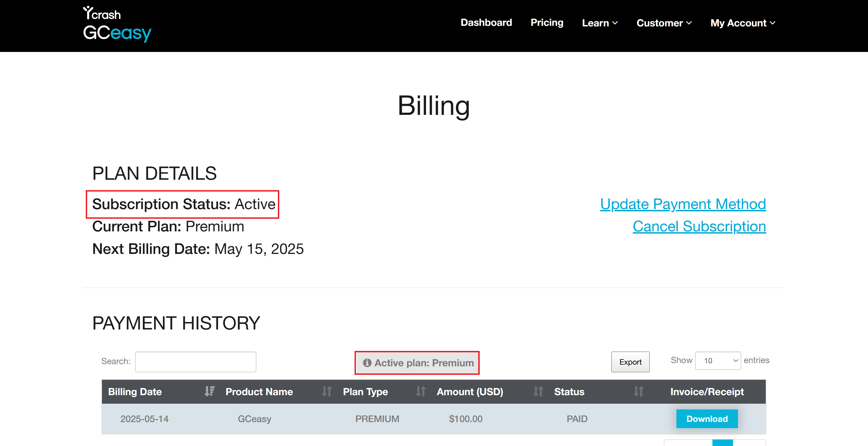This screenshot has width=868, height=446.
Task: Download the 2025-05-14 invoice
Action: (707, 419)
